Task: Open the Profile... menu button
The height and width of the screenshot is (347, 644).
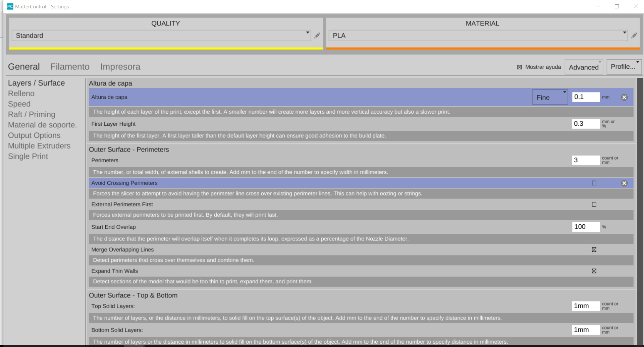Action: click(624, 67)
